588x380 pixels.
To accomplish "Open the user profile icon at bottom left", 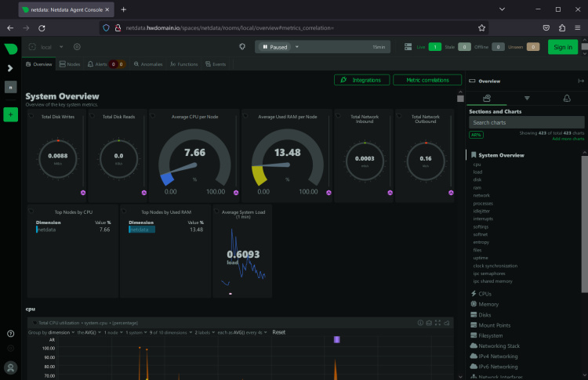I will (x=10, y=367).
